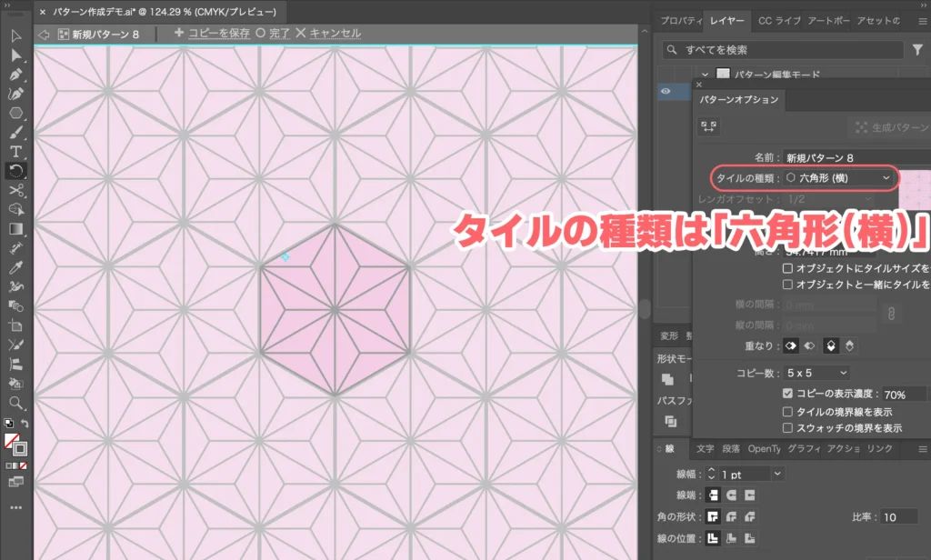Screen dimensions: 931x560
Task: Click the first 重なり overlap option icon
Action: tap(791, 346)
